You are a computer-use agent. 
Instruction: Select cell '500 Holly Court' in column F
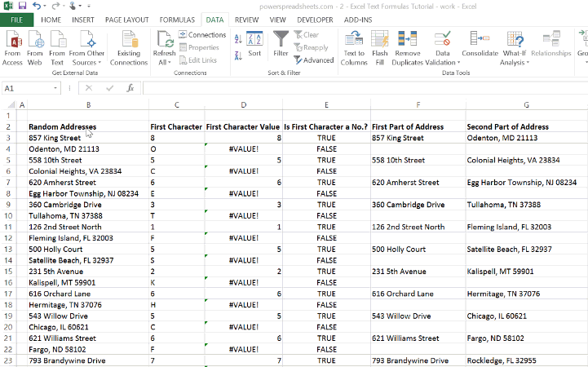pyautogui.click(x=418, y=250)
